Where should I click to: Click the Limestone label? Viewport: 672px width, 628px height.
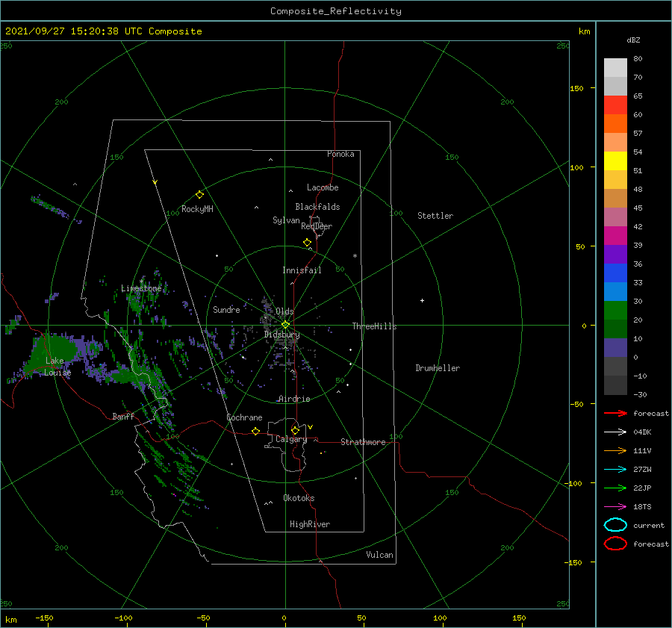point(141,288)
